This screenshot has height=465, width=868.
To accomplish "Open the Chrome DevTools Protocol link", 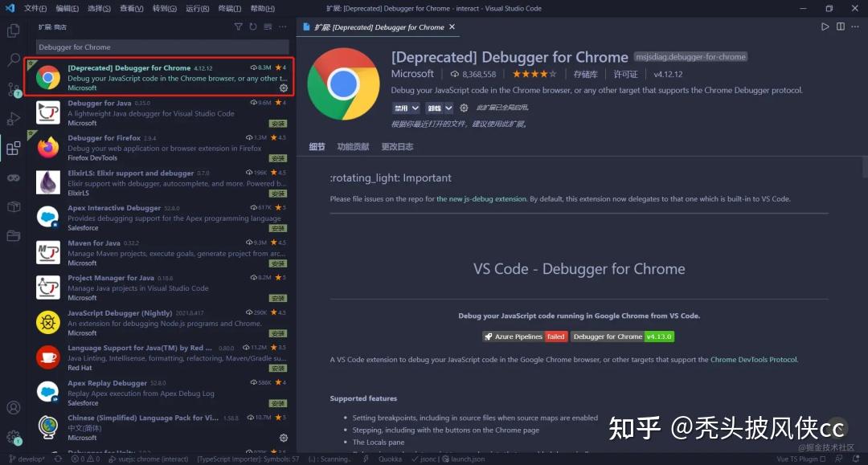I will 753,360.
